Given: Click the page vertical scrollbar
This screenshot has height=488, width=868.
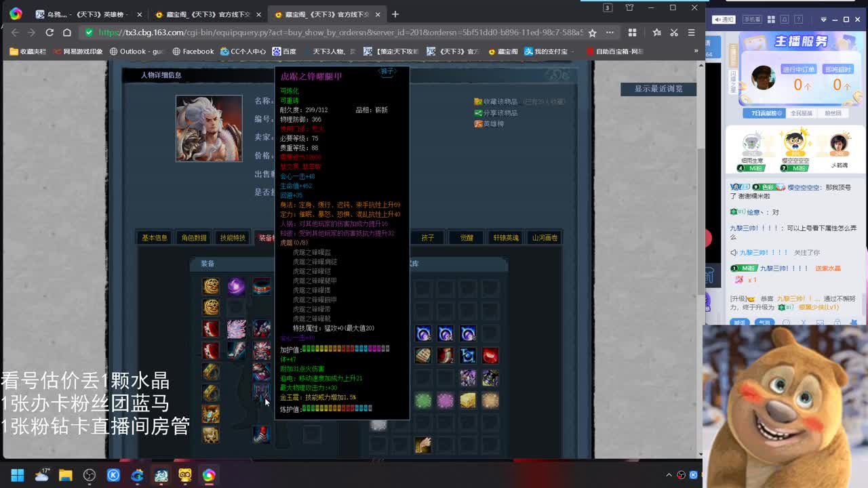Looking at the screenshot, I should 701,203.
